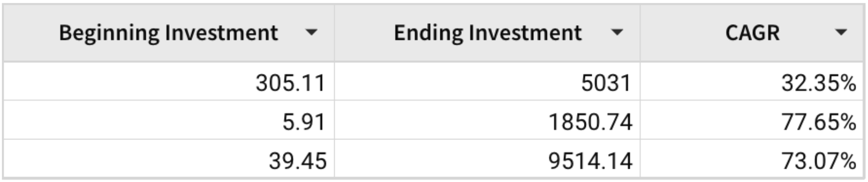Image resolution: width=868 pixels, height=182 pixels.
Task: Select the cell showing 5031
Action: (x=487, y=81)
